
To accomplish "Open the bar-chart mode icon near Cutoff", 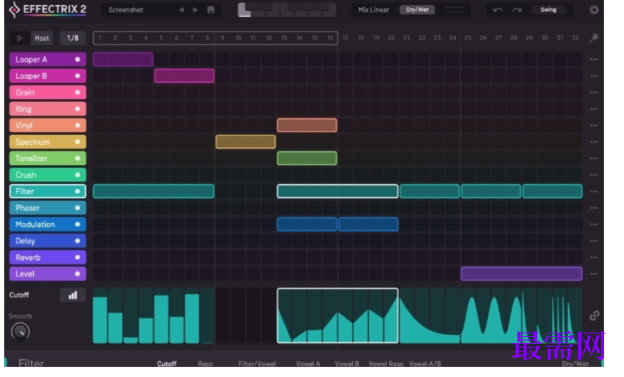I will coord(73,295).
